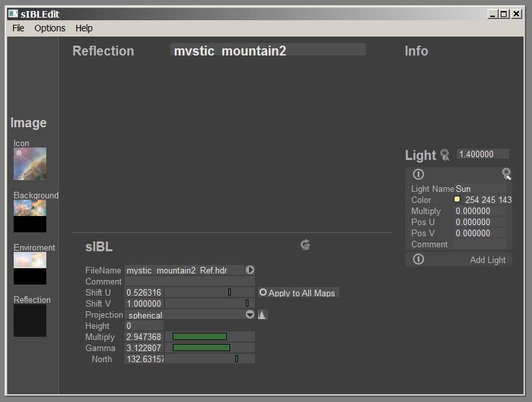Click the Light value field 1.400000
Screen dimensions: 532x402
point(483,154)
